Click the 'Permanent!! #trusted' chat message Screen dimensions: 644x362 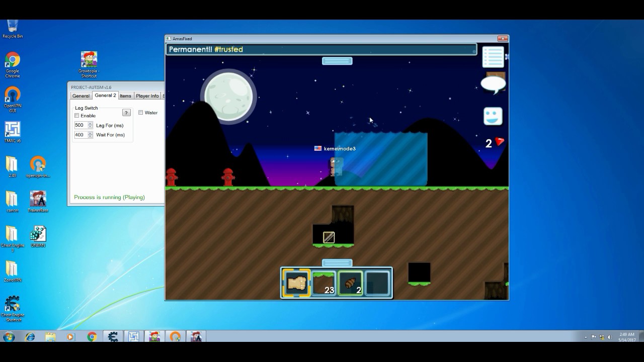[x=206, y=49]
